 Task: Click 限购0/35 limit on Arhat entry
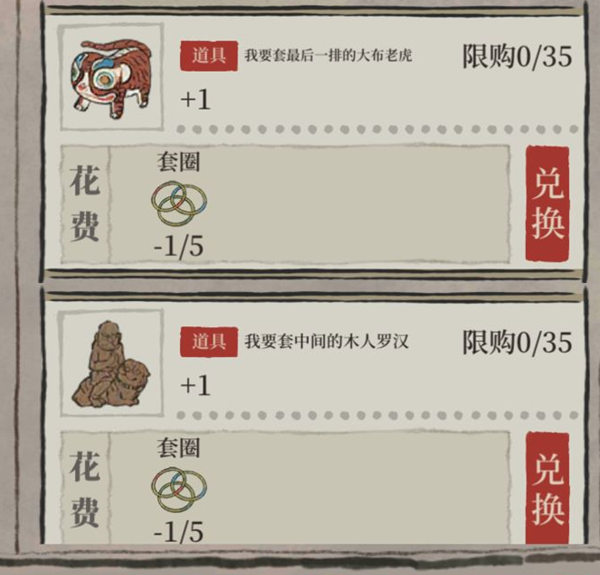(517, 342)
